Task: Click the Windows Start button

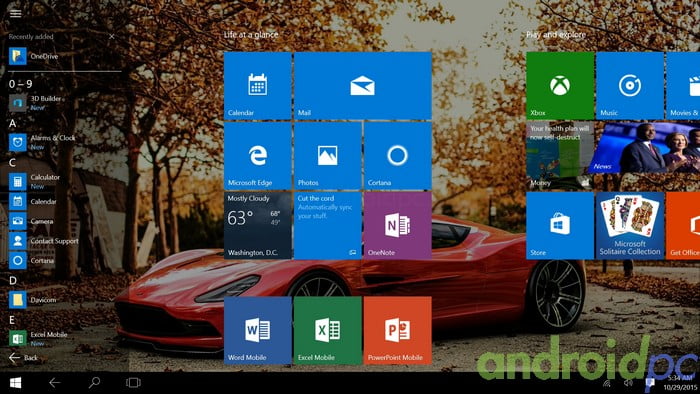Action: (x=16, y=383)
